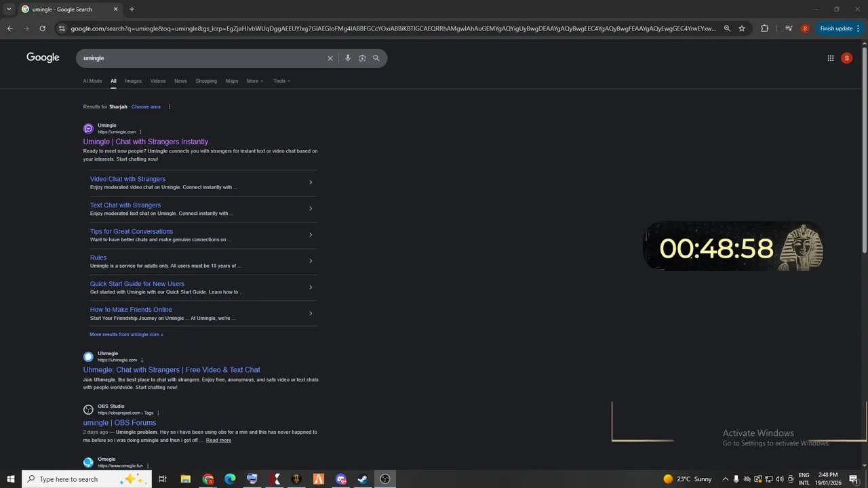
Task: Open umingle | OBS Forums result
Action: [119, 423]
